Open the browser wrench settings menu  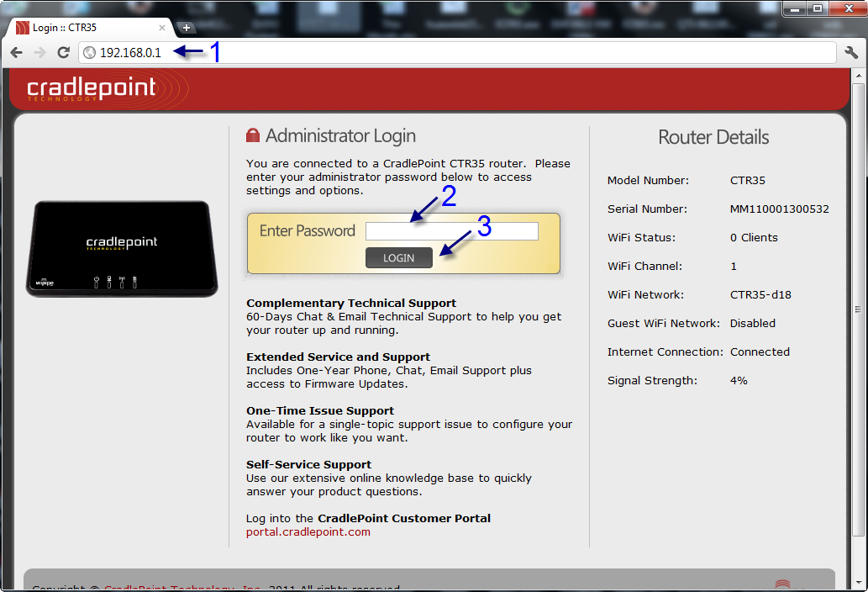click(851, 53)
